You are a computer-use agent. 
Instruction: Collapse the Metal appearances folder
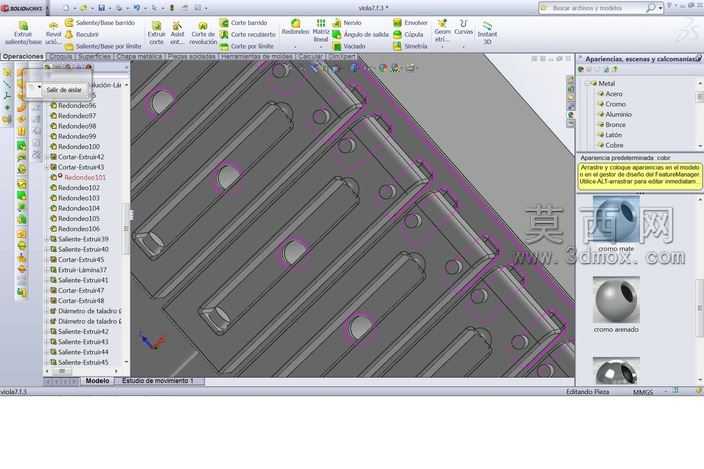point(587,83)
